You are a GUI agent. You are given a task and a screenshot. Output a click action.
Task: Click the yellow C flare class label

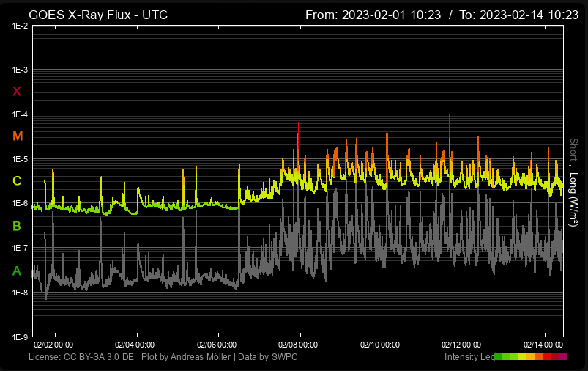coord(18,181)
